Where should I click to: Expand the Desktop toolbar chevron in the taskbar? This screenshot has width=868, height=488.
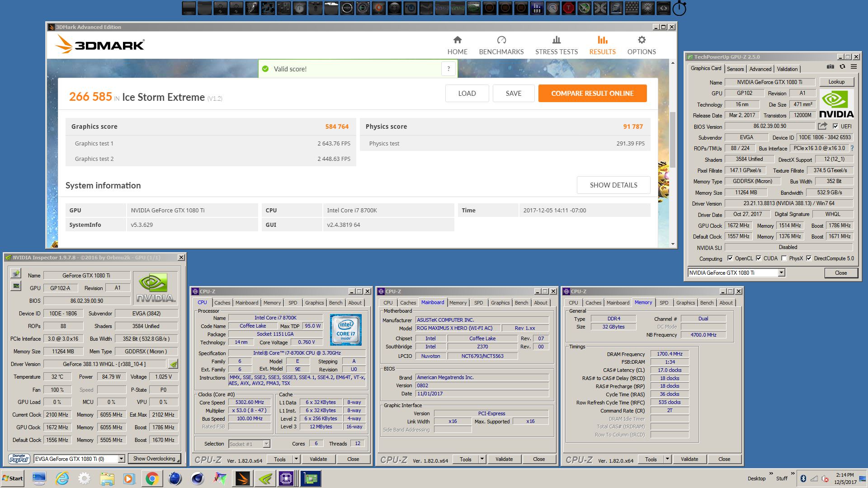click(771, 474)
